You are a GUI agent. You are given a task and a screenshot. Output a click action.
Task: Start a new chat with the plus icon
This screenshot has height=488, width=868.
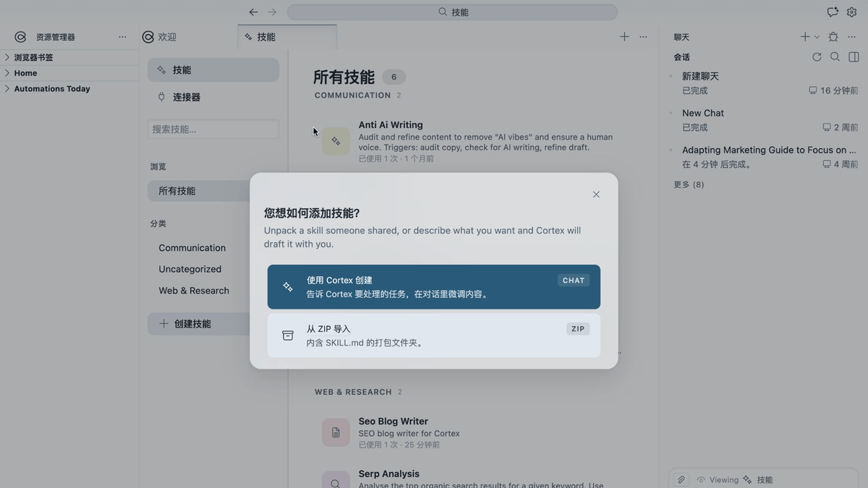click(x=805, y=37)
